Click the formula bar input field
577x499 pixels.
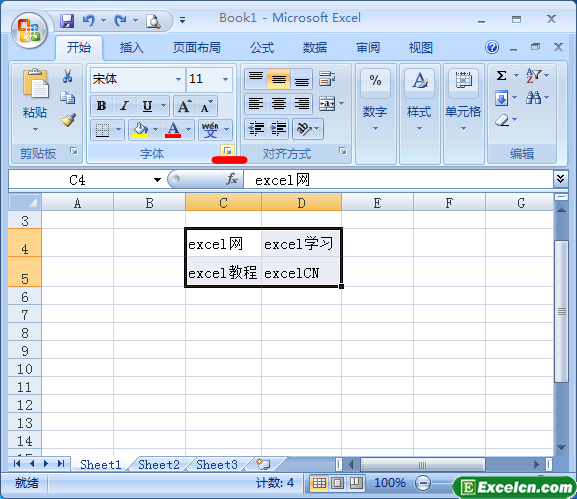[398, 180]
